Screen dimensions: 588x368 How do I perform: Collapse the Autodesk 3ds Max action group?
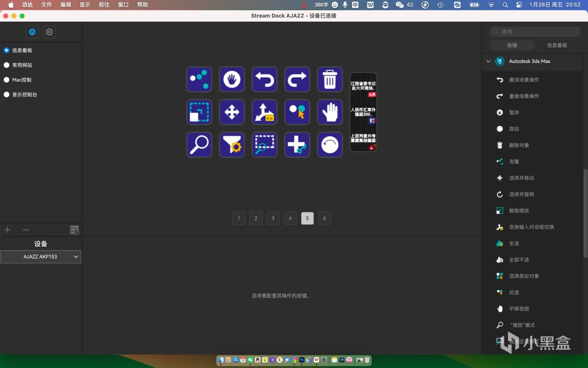488,61
